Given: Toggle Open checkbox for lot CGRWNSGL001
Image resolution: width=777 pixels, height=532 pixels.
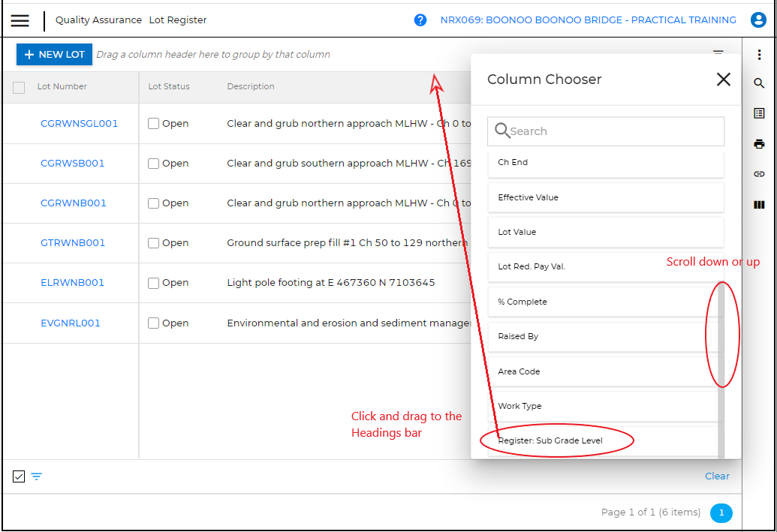Looking at the screenshot, I should coord(154,124).
